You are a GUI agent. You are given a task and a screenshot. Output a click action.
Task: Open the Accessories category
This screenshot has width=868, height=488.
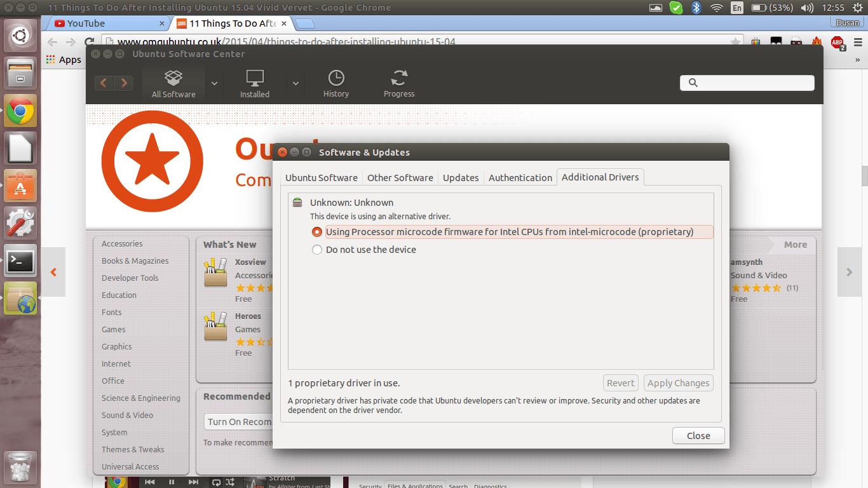coord(122,244)
